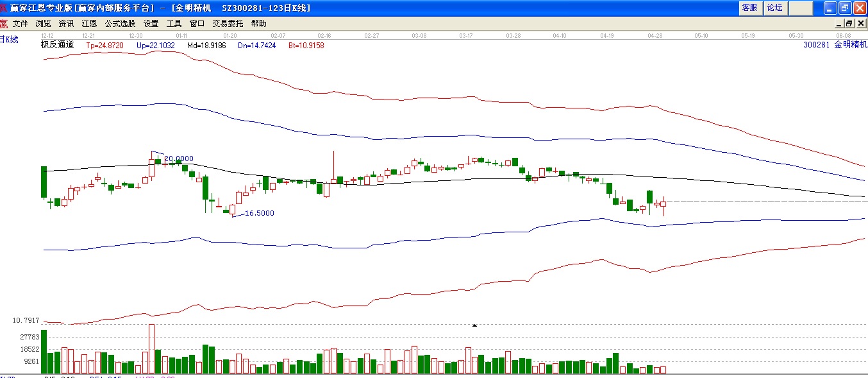The height and width of the screenshot is (378, 868).
Task: Click the 极反通道 indicator label
Action: click(58, 45)
